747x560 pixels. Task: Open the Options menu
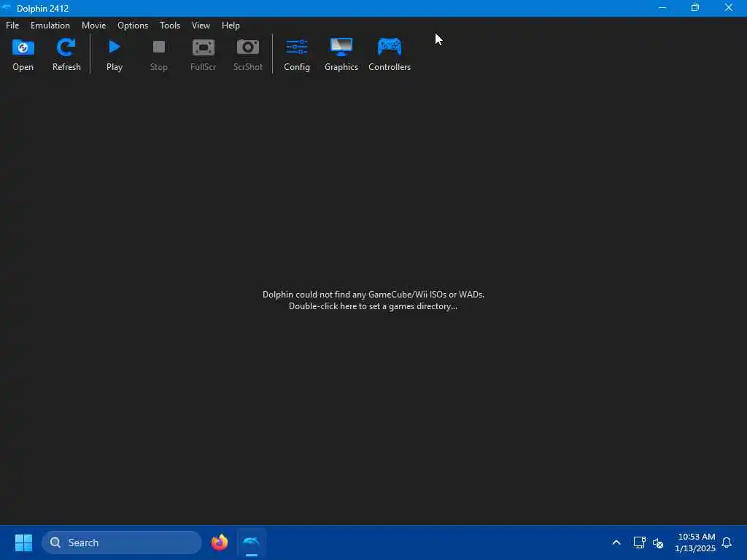(133, 26)
